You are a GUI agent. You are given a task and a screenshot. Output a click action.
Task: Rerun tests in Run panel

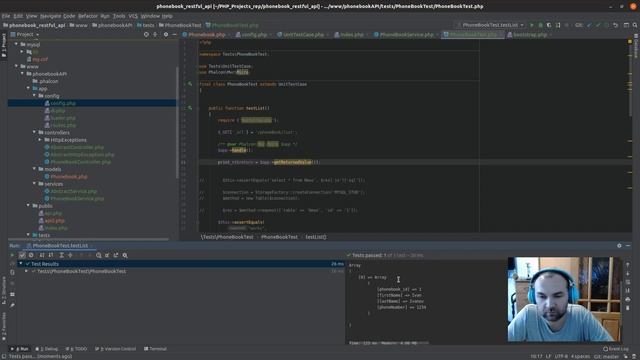(12, 255)
